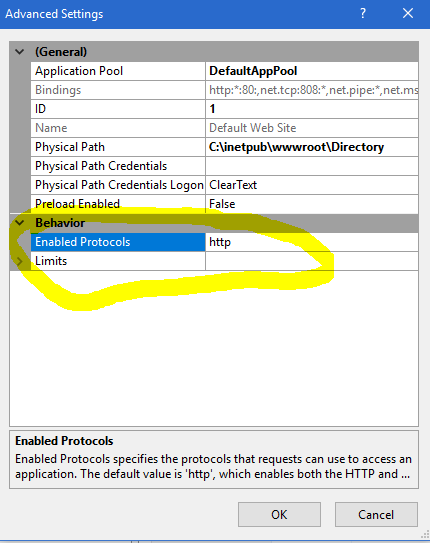This screenshot has height=543, width=430.
Task: Open the Preload Enabled False value
Action: tap(312, 204)
